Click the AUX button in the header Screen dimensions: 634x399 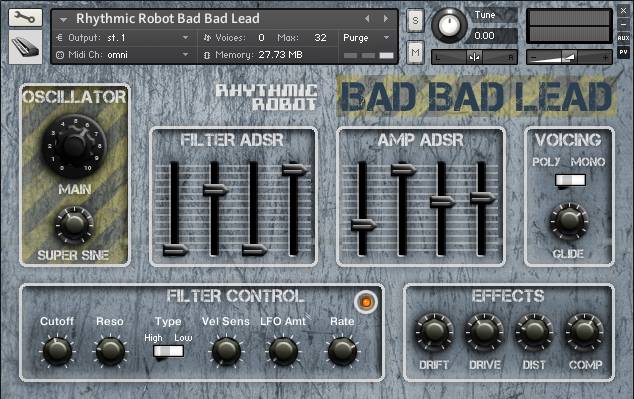pyautogui.click(x=623, y=38)
